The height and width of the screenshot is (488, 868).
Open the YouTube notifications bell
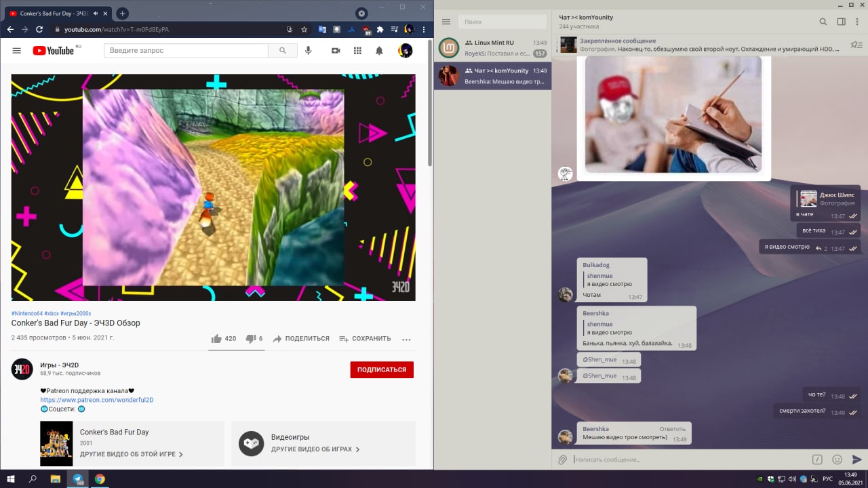pos(379,51)
